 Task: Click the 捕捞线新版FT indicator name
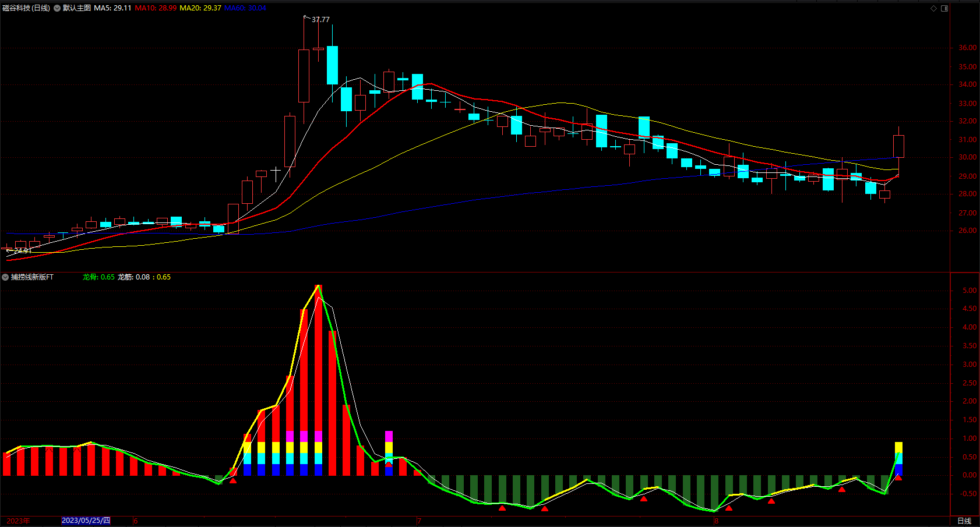32,277
